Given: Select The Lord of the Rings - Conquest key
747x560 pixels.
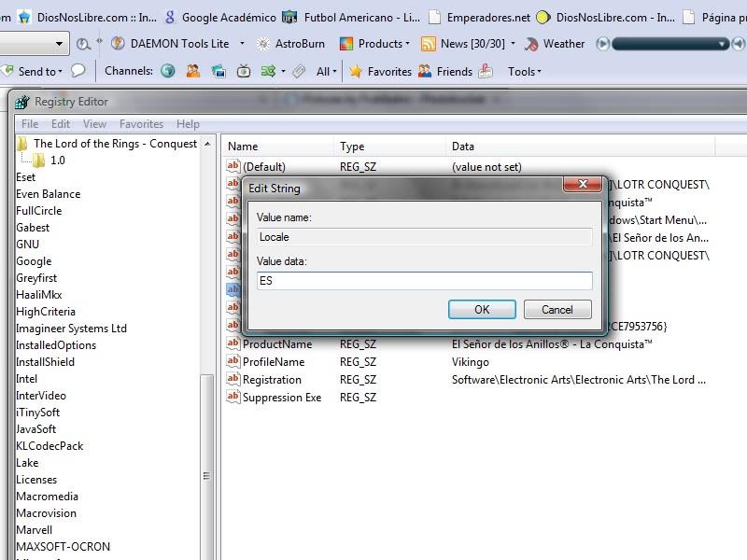Looking at the screenshot, I should click(115, 144).
